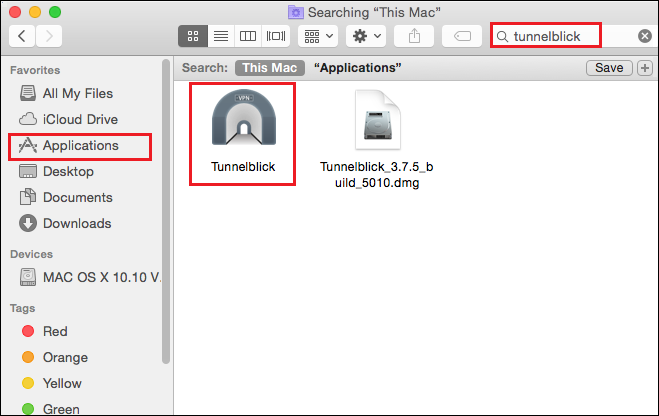
Task: Click the sidebar scrollbar
Action: pyautogui.click(x=166, y=211)
